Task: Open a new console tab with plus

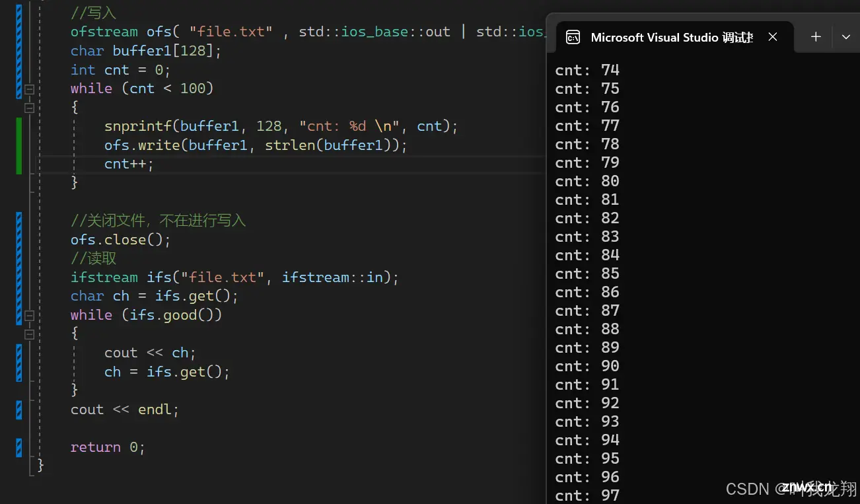Action: coord(816,37)
